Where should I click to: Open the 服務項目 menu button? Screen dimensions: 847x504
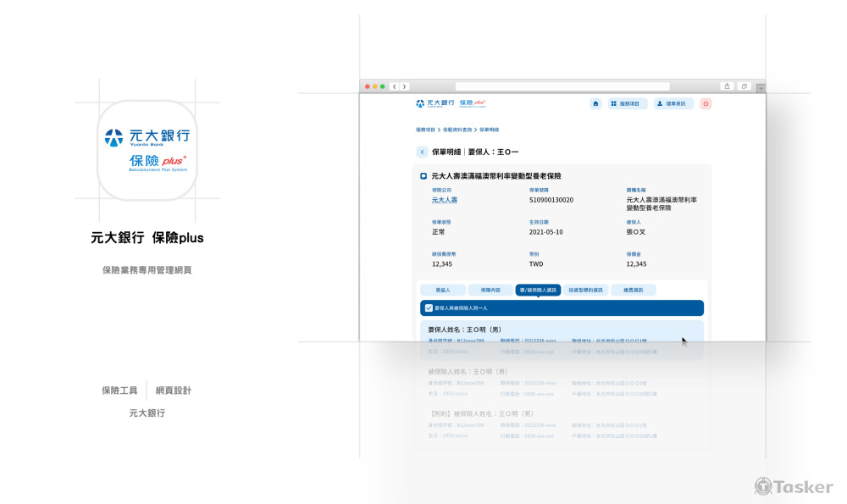click(628, 103)
